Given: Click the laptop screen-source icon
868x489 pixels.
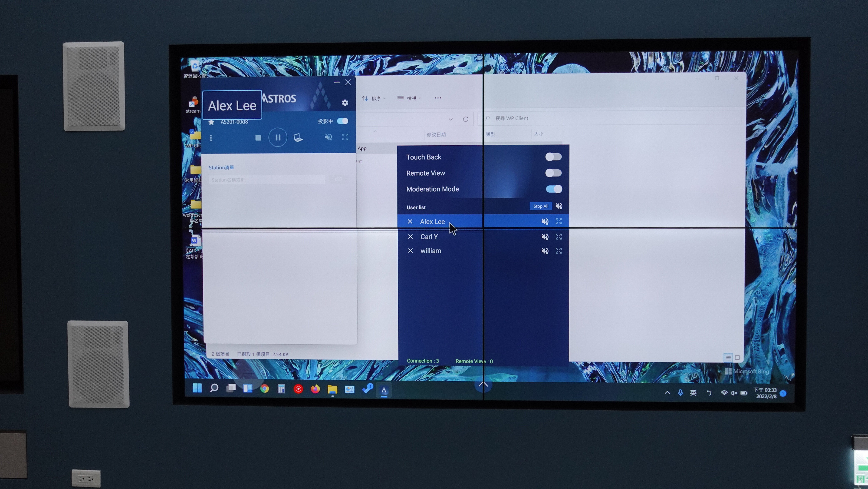Looking at the screenshot, I should click(x=298, y=138).
